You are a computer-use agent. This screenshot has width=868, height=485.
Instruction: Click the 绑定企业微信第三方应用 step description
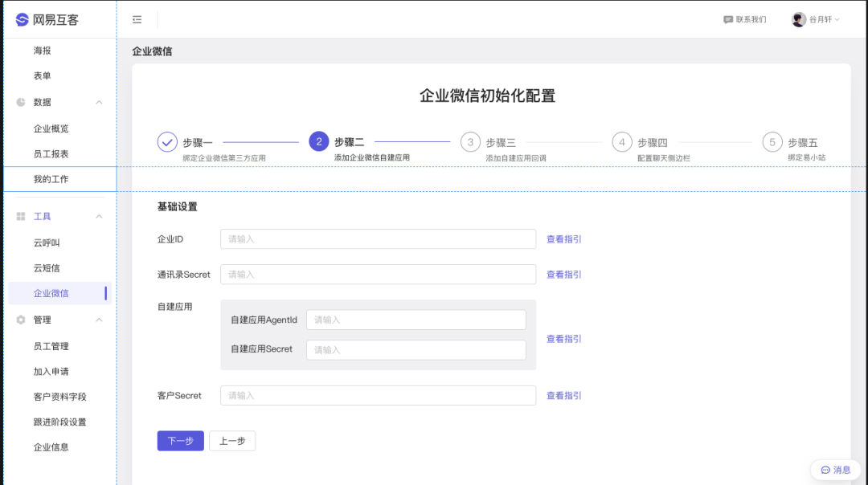[x=224, y=158]
